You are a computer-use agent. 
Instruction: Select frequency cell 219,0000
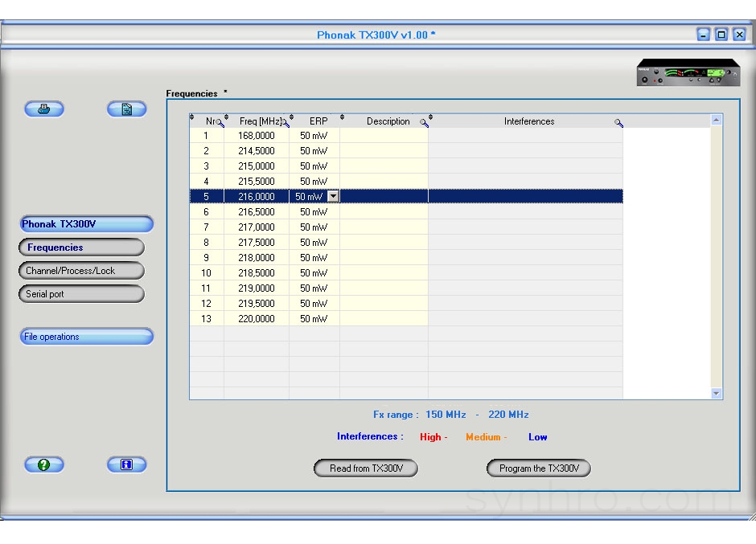point(257,288)
